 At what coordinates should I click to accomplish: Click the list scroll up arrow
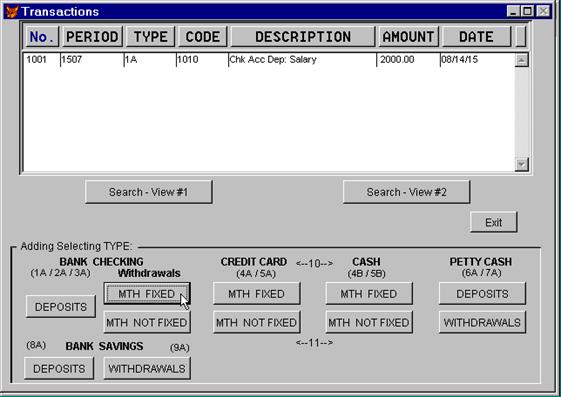[521, 60]
